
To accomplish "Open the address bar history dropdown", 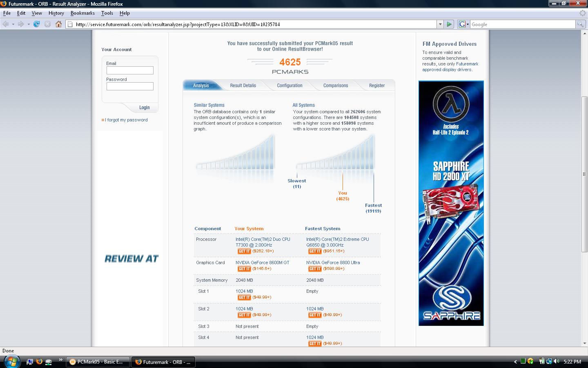I will (440, 24).
